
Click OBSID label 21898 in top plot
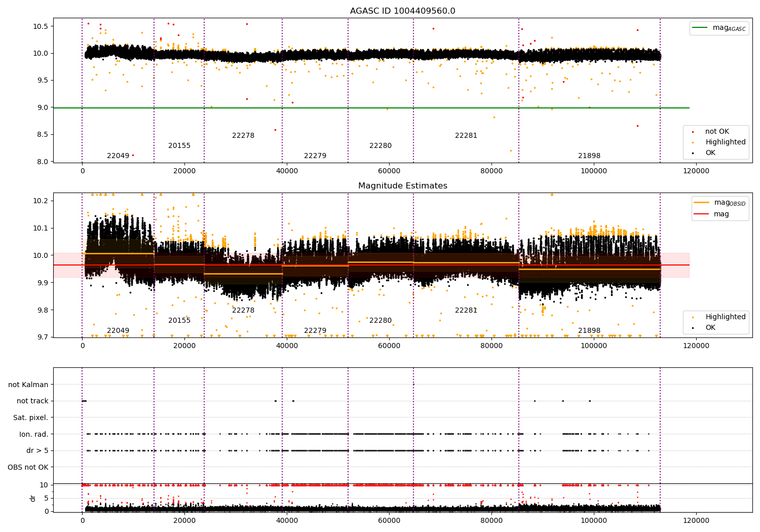pyautogui.click(x=589, y=156)
